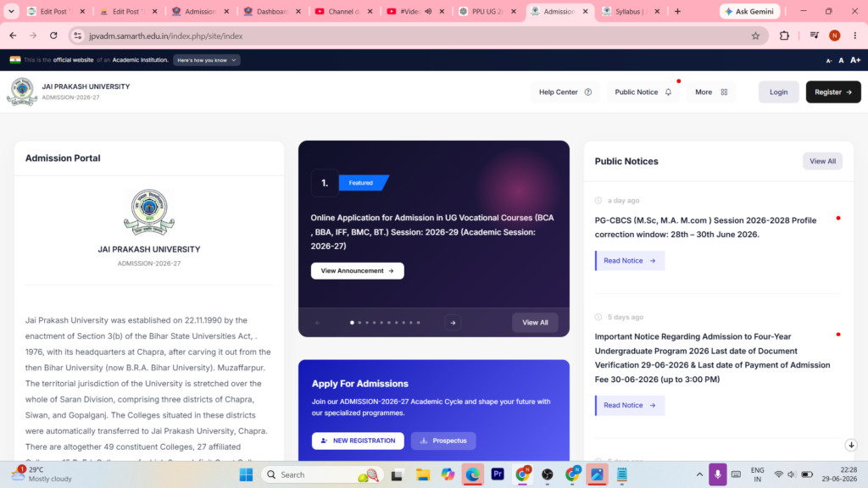Expand 'Here's how you know' dropdown

tap(207, 60)
